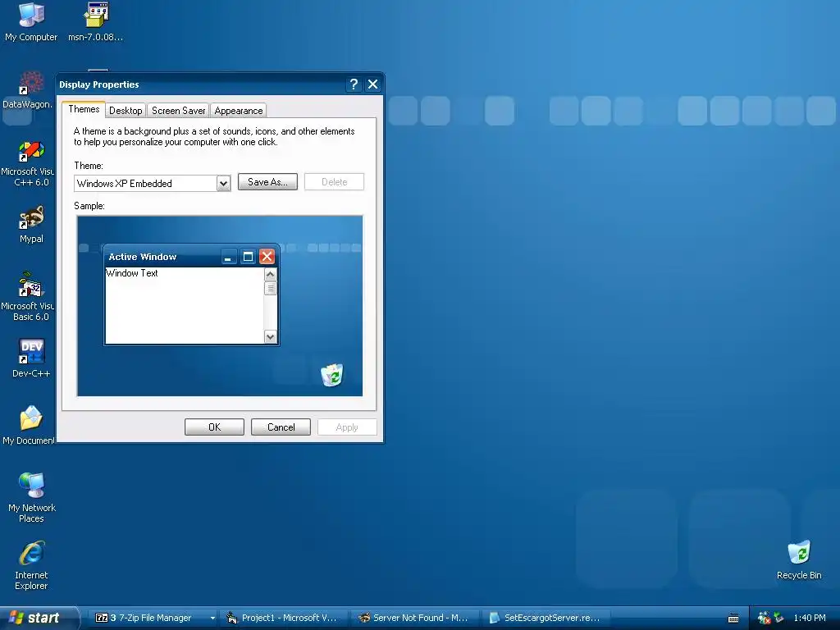Image resolution: width=840 pixels, height=630 pixels.
Task: Launch Internet Explorer desktop icon
Action: coord(31,565)
